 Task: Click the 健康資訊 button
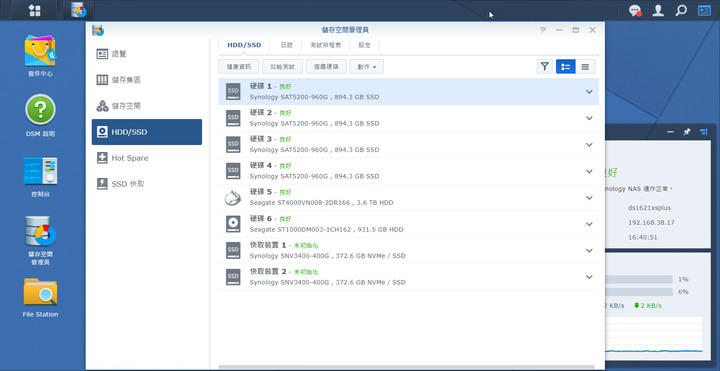pyautogui.click(x=239, y=67)
